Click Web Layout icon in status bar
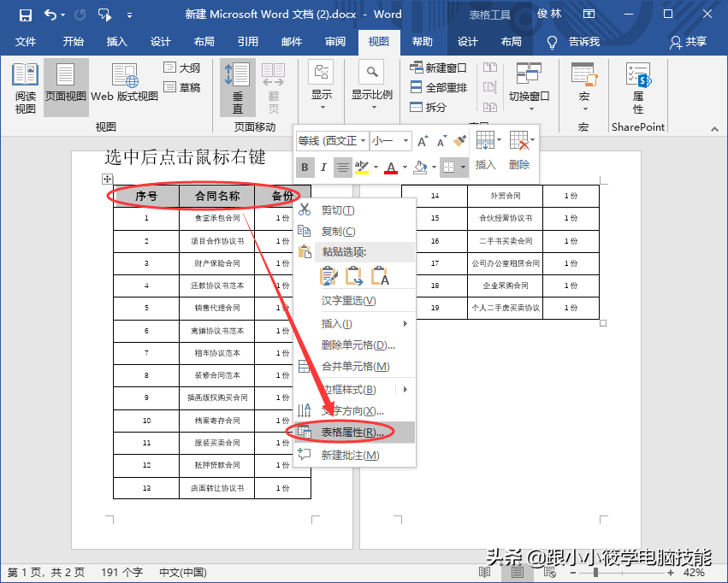The height and width of the screenshot is (583, 728). tap(550, 573)
